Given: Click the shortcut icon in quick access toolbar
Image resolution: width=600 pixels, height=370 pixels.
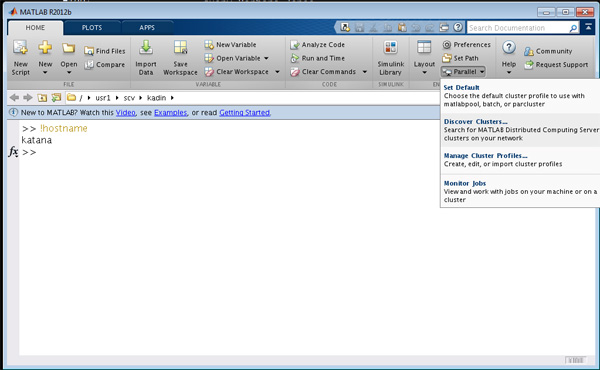Looking at the screenshot, I should point(345,27).
